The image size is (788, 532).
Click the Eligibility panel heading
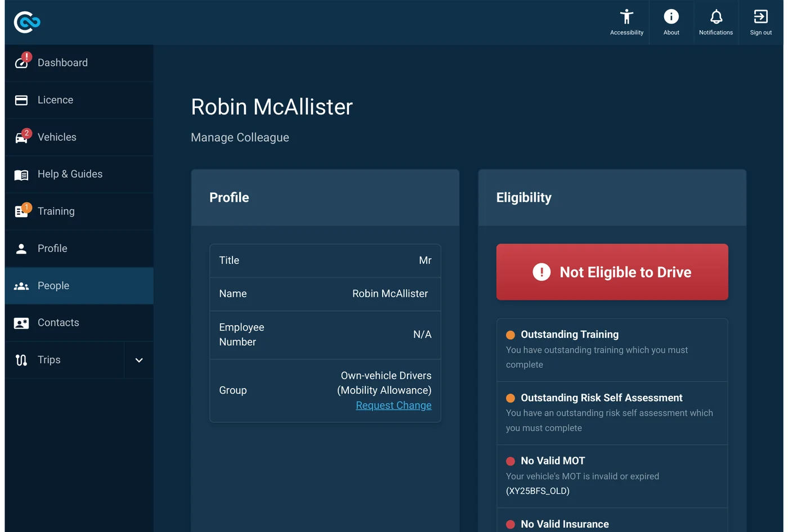[x=524, y=197]
